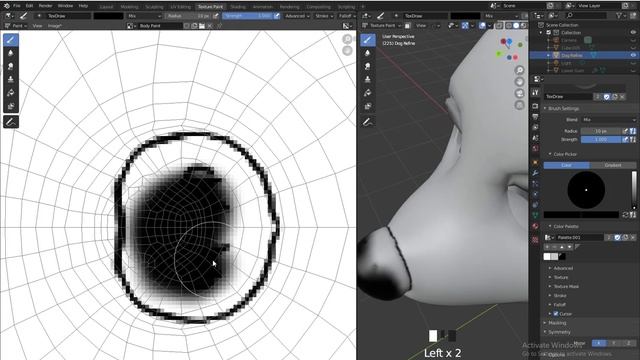Click the Body Paint image name field

tap(160, 26)
